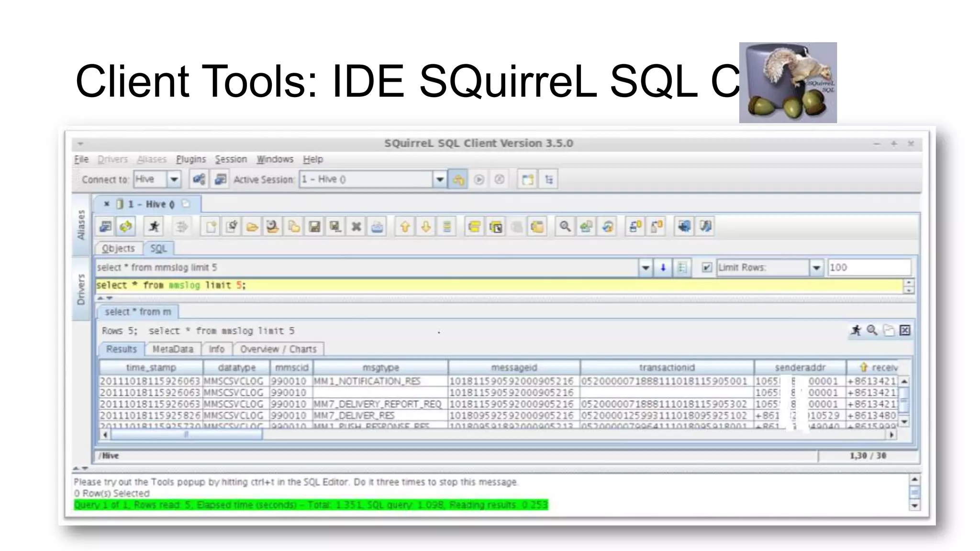The width and height of the screenshot is (980, 551).
Task: Rerun query with results panel running man icon
Action: tap(856, 330)
